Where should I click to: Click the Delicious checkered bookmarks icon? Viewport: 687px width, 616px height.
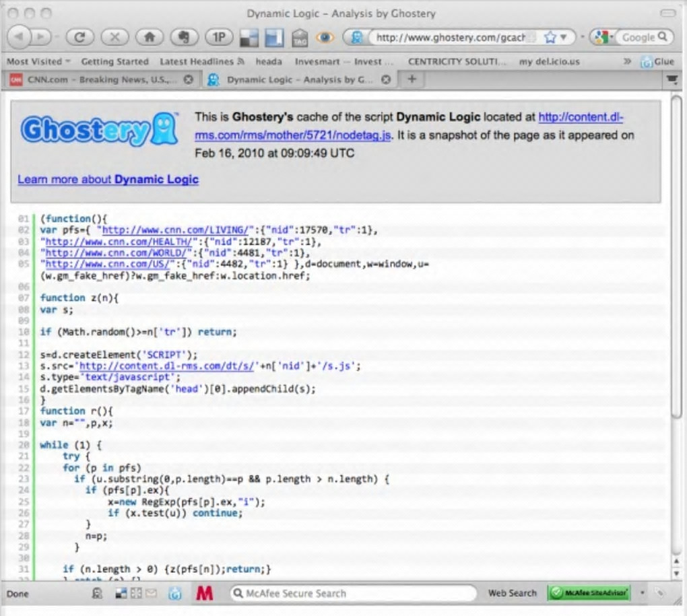(x=249, y=38)
